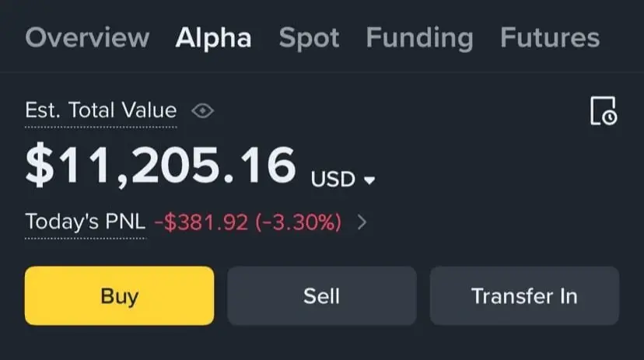Click the $11,205.16 total balance figure
Screen dimensions: 644x360
(x=161, y=166)
